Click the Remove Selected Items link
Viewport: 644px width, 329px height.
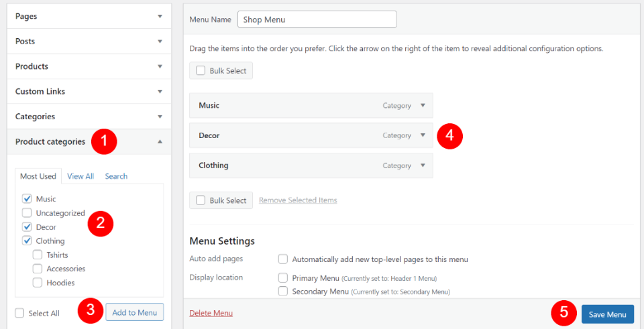[298, 200]
